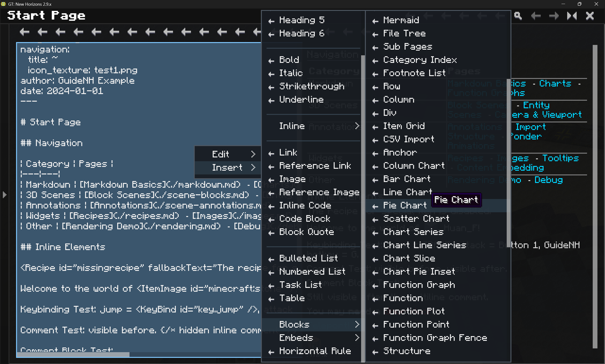
Task: Choose Chart Pie Inset entry
Action: click(436, 272)
